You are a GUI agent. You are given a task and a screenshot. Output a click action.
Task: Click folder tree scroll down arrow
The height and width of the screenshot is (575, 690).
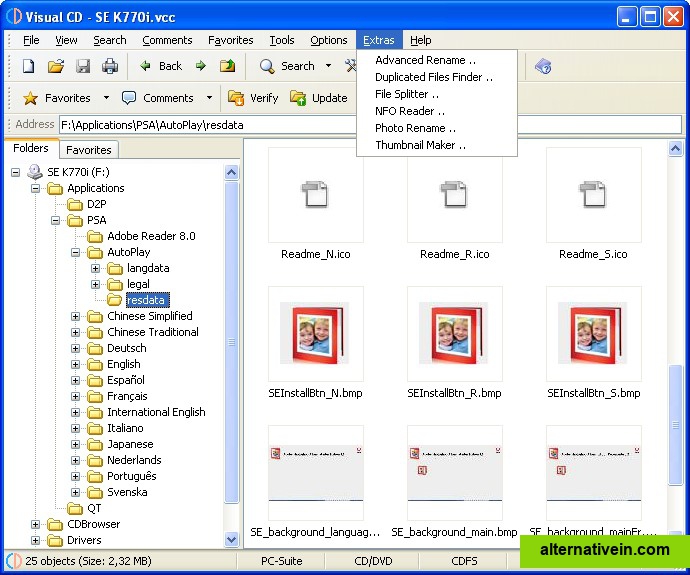point(231,539)
